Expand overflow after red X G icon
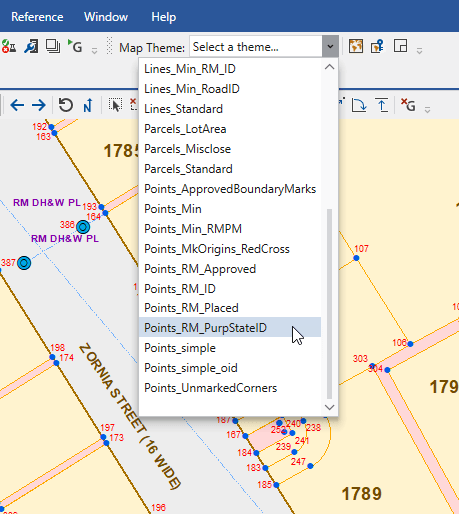Screen dimensions: 459x514 [427, 109]
